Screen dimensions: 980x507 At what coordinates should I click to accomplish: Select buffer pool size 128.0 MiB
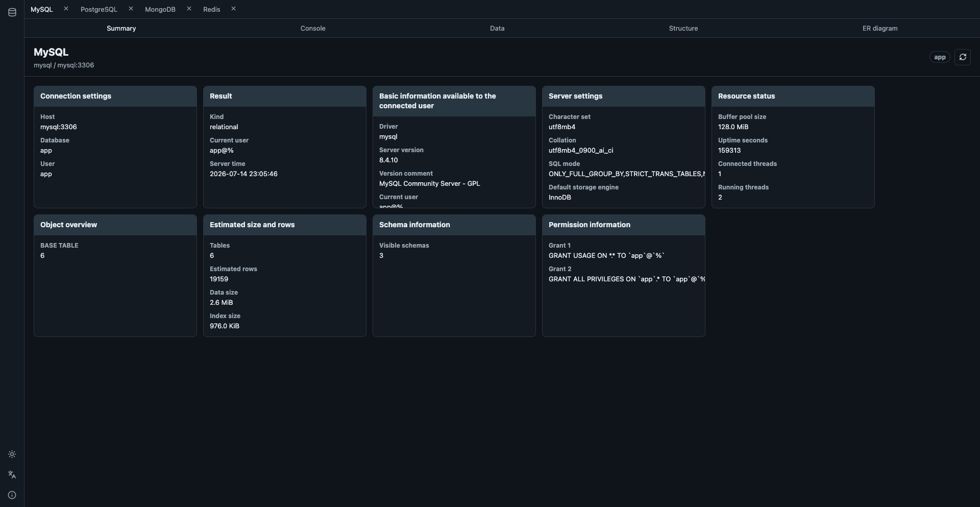pyautogui.click(x=733, y=127)
